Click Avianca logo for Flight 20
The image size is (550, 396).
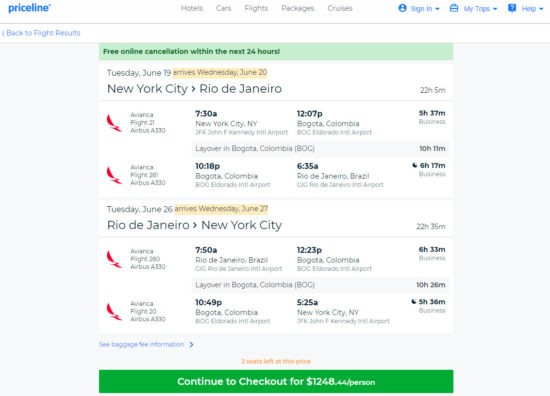tap(114, 311)
